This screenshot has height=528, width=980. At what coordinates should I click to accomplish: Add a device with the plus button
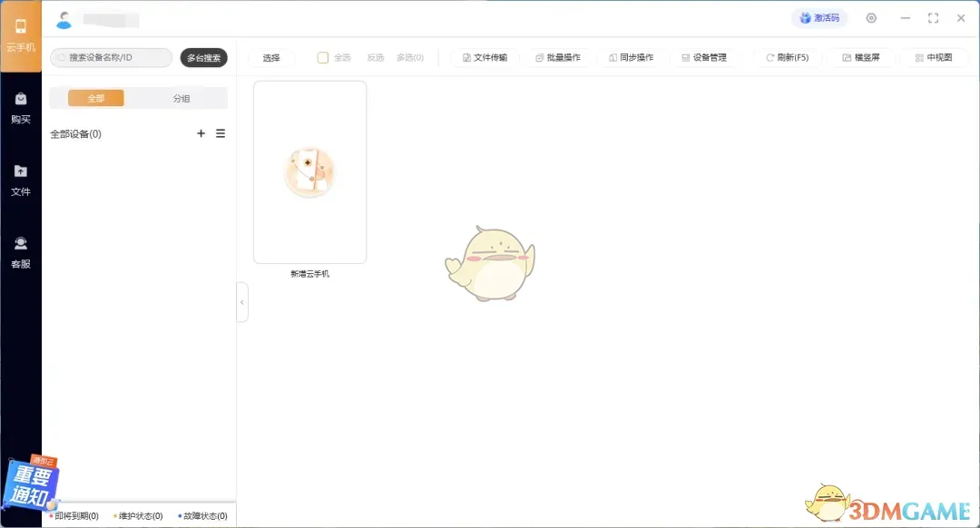(x=201, y=133)
